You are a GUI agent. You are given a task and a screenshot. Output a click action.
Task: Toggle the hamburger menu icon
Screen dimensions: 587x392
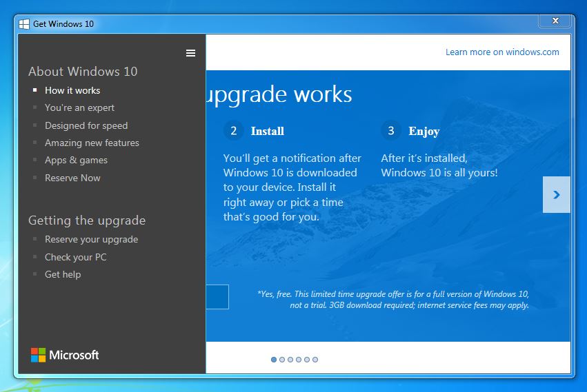[190, 53]
